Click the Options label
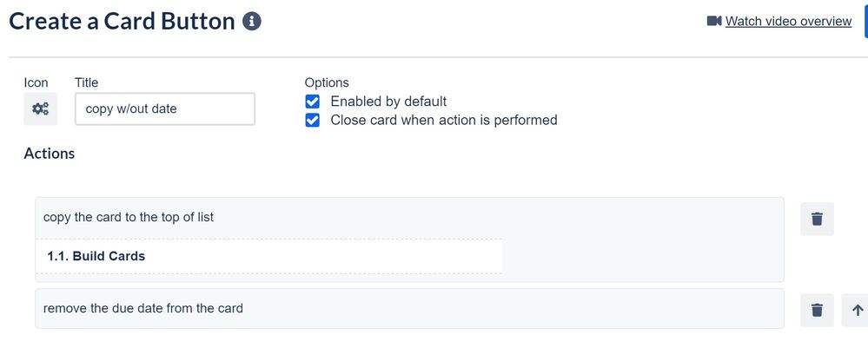 [327, 82]
